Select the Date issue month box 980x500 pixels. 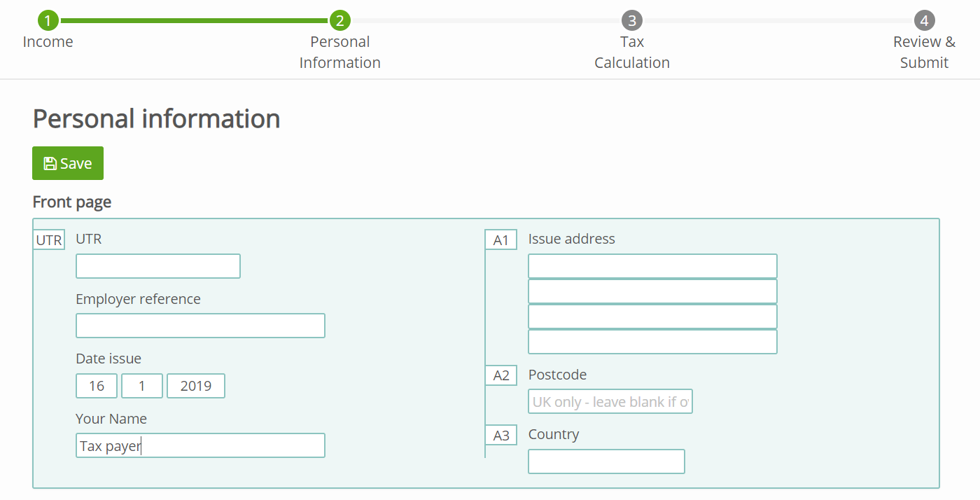point(142,386)
